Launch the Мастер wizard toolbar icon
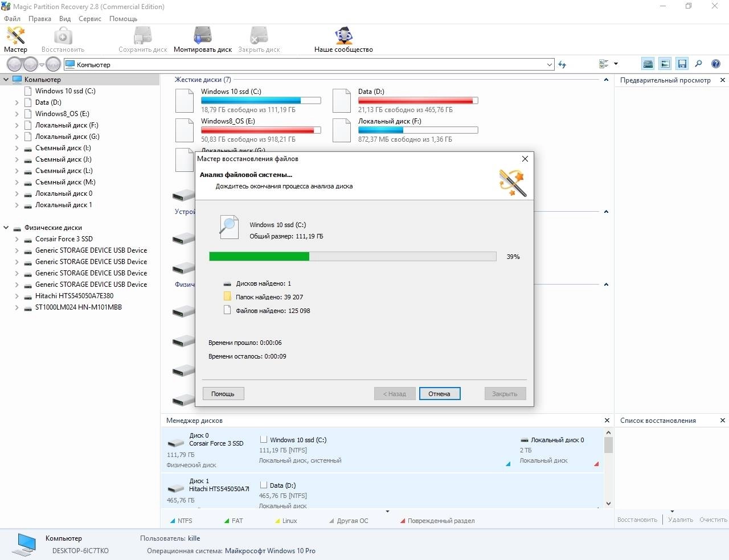Viewport: 729px width, 560px height. (15, 39)
